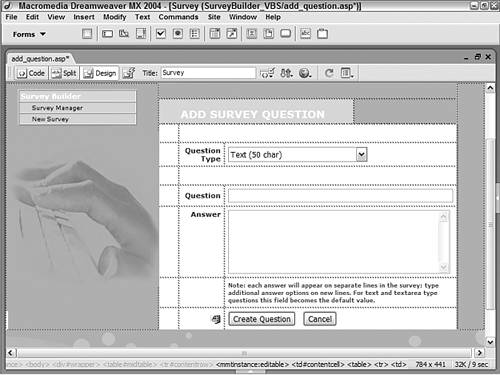This screenshot has height=375, width=500.
Task: Open the View menu
Action: coord(56,17)
